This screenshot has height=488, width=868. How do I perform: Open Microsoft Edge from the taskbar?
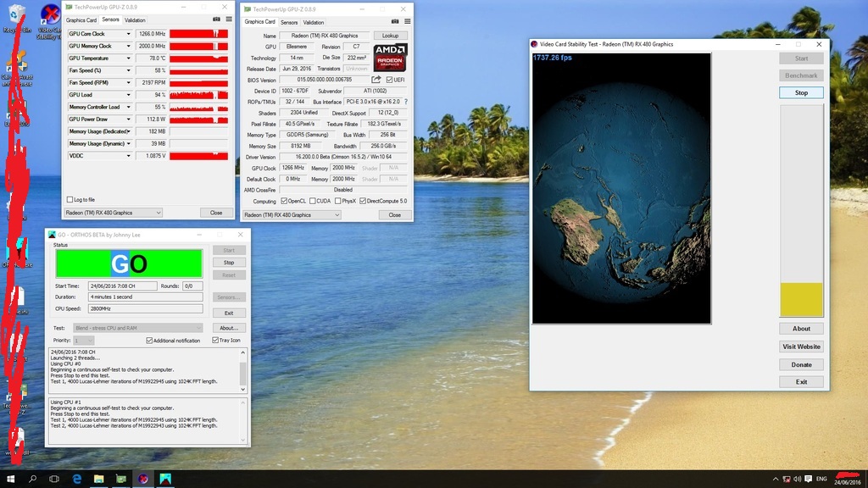[x=77, y=479]
